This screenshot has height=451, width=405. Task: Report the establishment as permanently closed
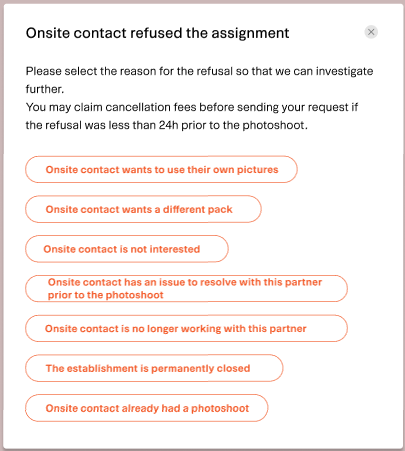click(x=154, y=368)
